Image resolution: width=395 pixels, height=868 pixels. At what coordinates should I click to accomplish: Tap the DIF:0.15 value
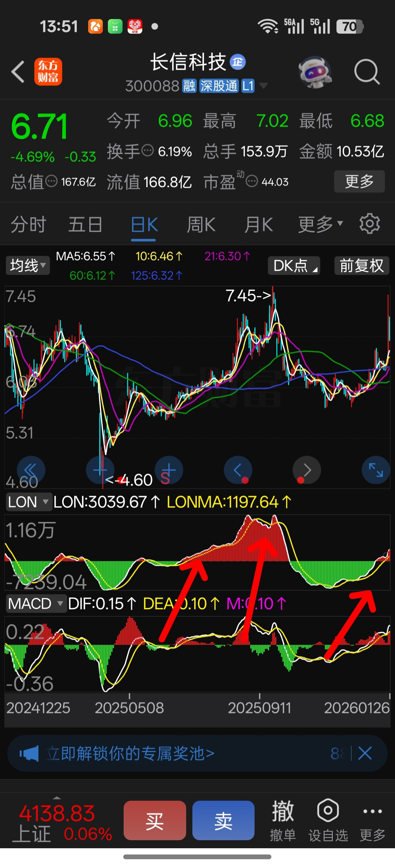point(102,604)
